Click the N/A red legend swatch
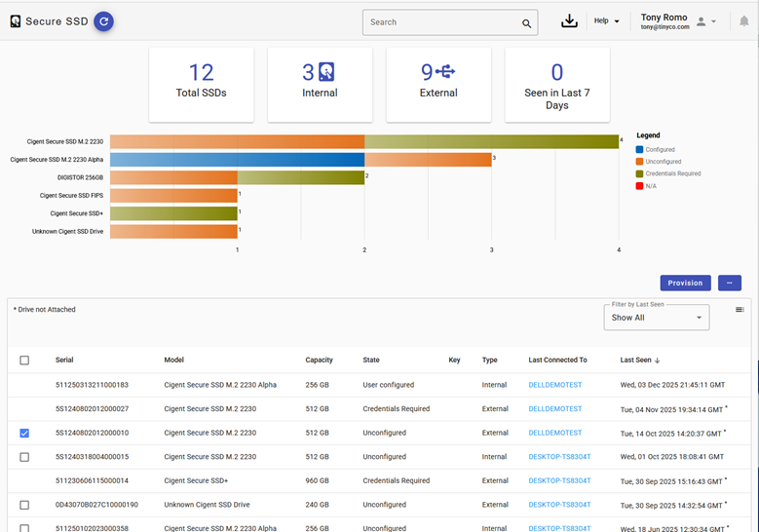Viewport: 759px width, 532px height. click(639, 186)
